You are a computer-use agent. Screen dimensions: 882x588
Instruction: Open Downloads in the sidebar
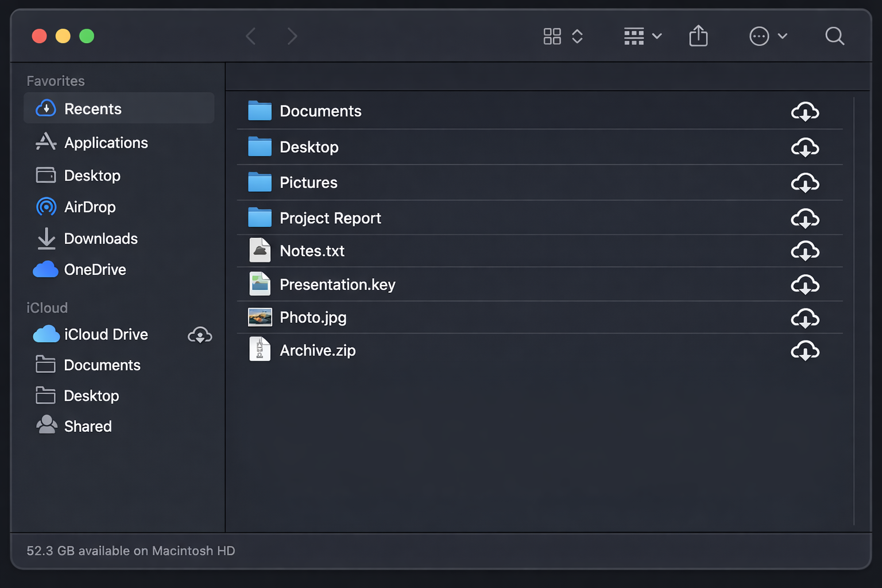pos(119,238)
